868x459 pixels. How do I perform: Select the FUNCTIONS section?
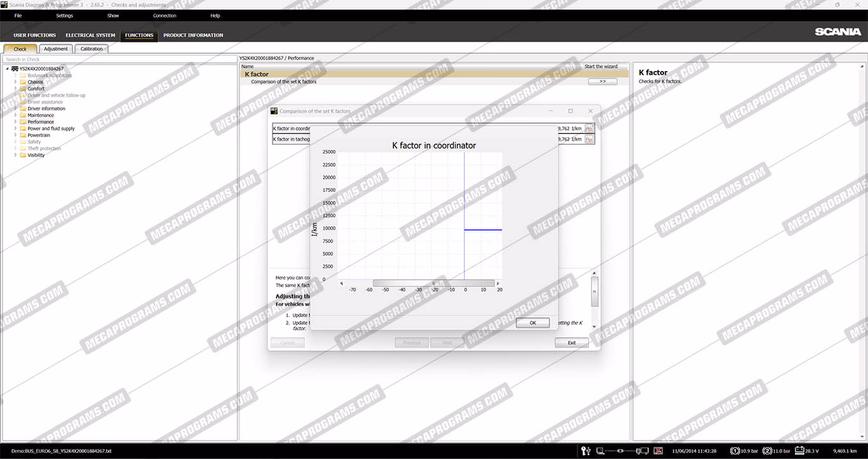[x=139, y=35]
